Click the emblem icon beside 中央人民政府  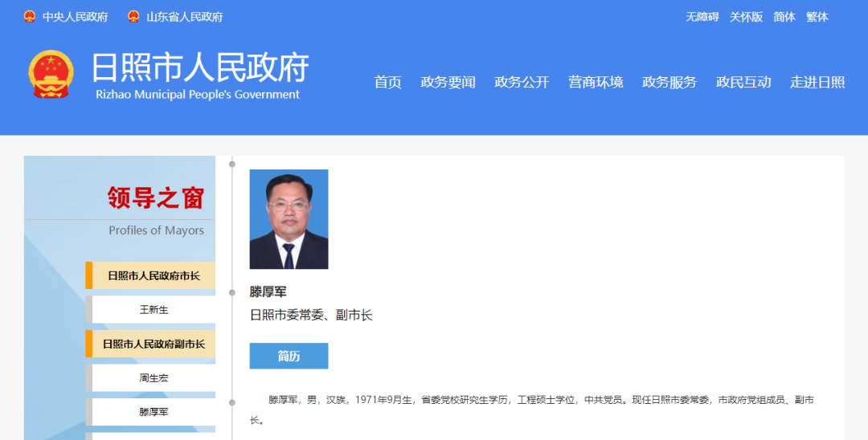point(30,17)
